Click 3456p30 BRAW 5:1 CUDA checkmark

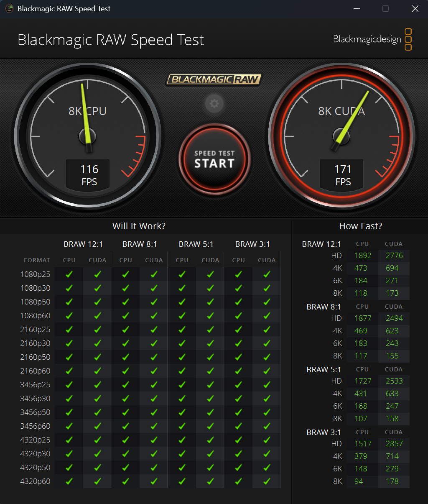(x=210, y=399)
